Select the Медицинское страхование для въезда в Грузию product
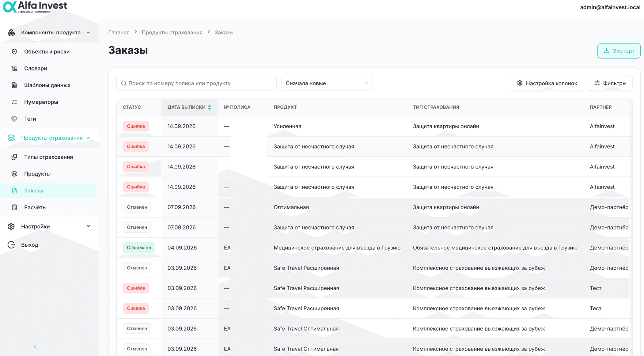 click(337, 248)
